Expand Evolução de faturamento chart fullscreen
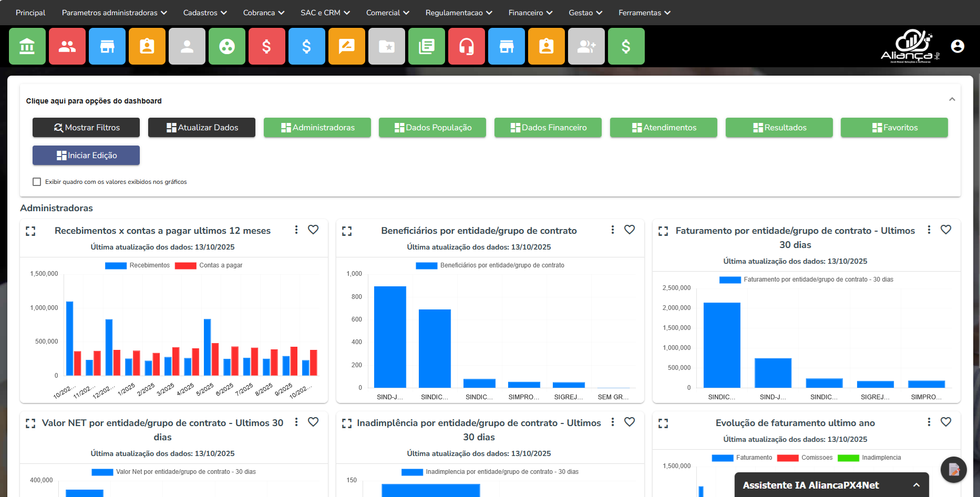Viewport: 980px width, 497px height. pos(663,423)
